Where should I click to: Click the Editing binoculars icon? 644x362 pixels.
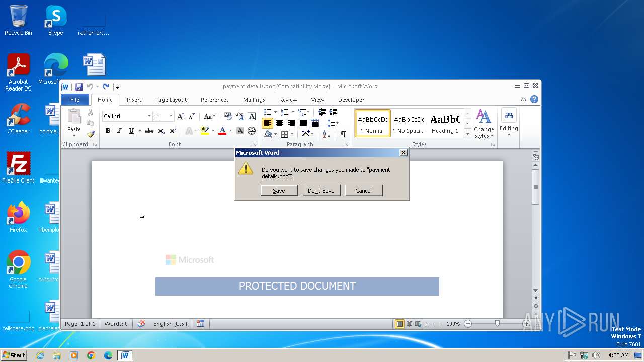click(509, 115)
